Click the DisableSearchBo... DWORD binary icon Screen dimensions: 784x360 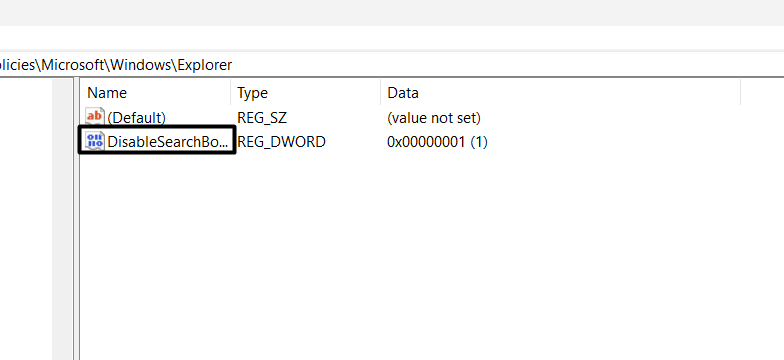point(94,140)
